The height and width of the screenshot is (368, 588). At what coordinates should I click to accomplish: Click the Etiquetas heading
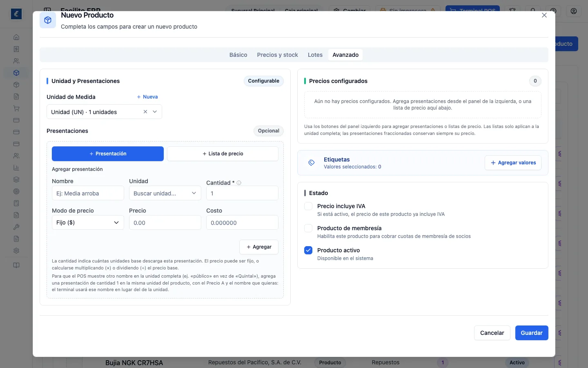coord(337,159)
